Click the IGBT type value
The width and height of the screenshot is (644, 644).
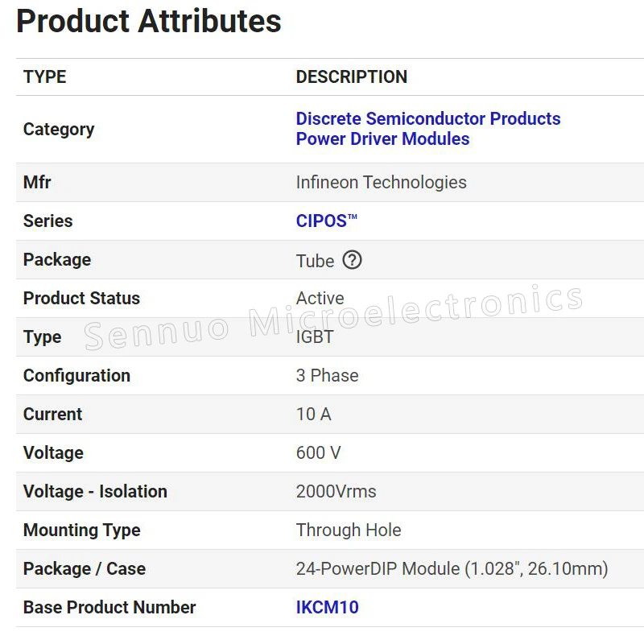(315, 336)
